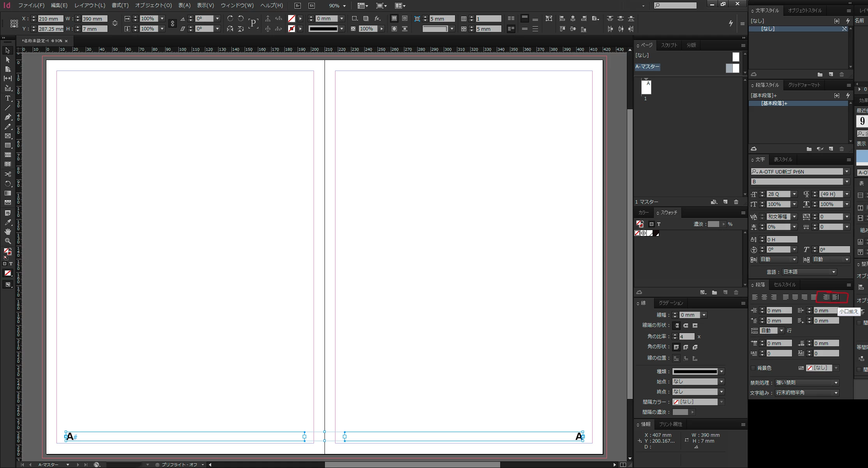Screen dimensions: 868x468
Task: Pick the Scissors tool
Action: 7,174
